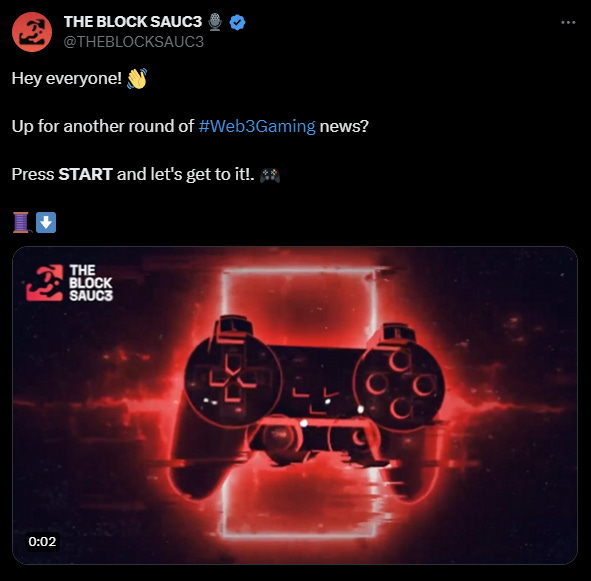591x581 pixels.
Task: Click the D-pad on the controller artwork
Action: [x=233, y=380]
